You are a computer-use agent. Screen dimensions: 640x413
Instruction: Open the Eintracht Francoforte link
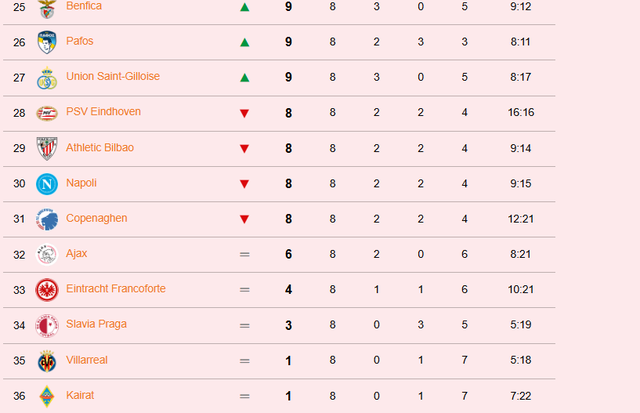pyautogui.click(x=115, y=289)
